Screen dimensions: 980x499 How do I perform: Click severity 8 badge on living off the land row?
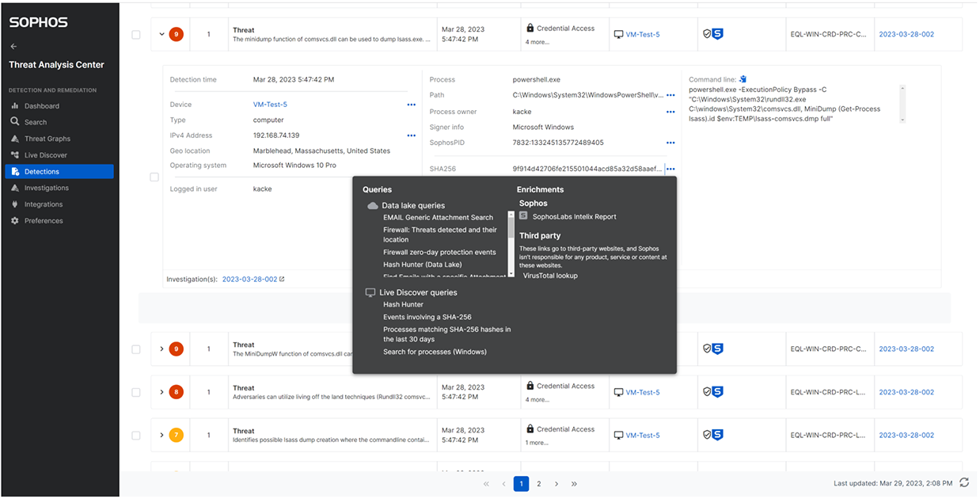click(176, 392)
